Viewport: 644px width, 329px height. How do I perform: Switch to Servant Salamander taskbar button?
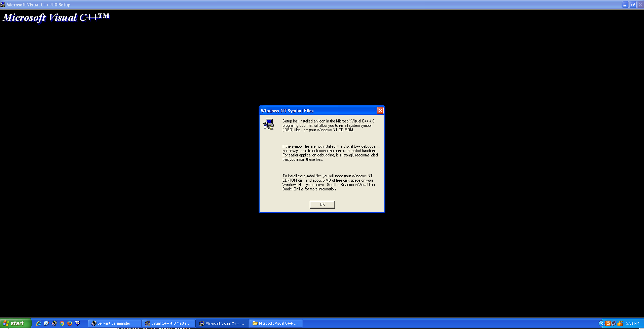click(x=114, y=323)
